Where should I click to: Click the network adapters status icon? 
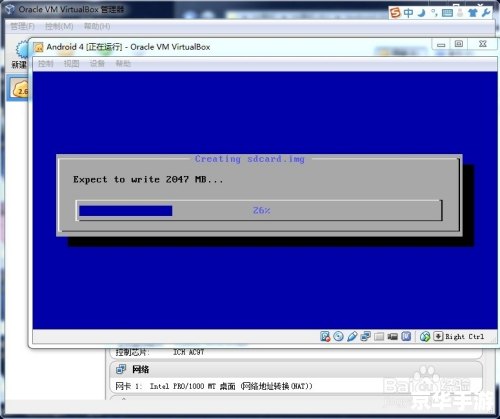click(366, 336)
